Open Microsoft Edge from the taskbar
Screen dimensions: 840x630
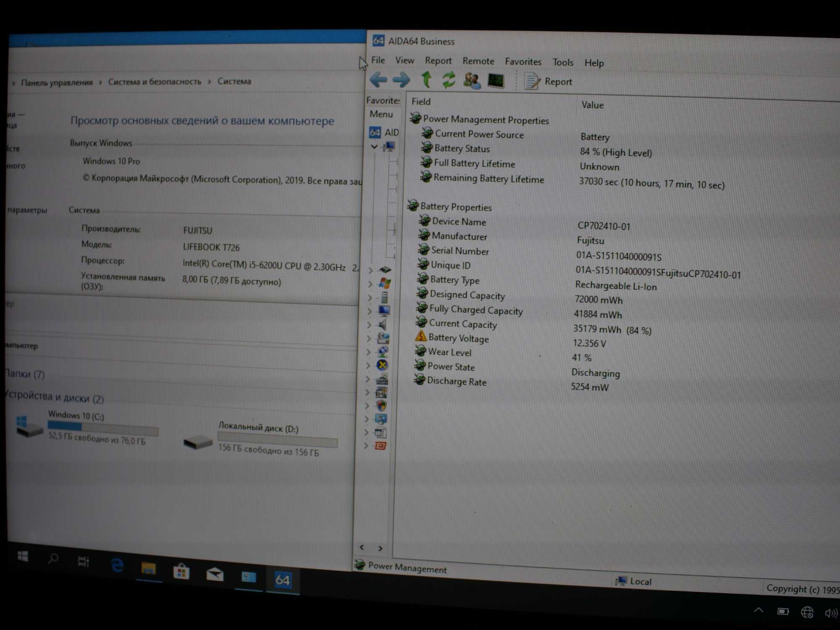point(117,565)
